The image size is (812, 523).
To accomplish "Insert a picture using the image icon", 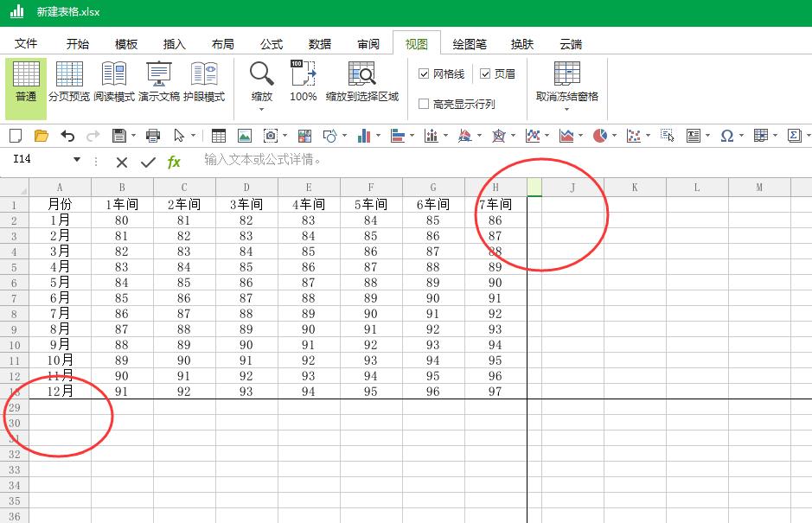I will pyautogui.click(x=245, y=136).
